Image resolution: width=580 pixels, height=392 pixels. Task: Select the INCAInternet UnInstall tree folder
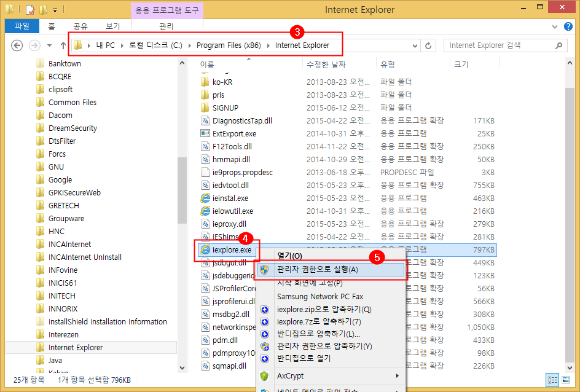click(x=85, y=257)
